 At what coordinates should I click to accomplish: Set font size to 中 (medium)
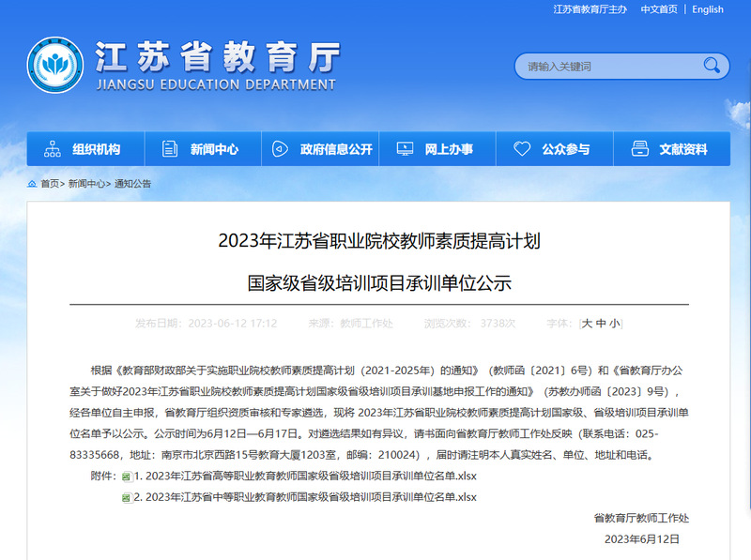[601, 324]
